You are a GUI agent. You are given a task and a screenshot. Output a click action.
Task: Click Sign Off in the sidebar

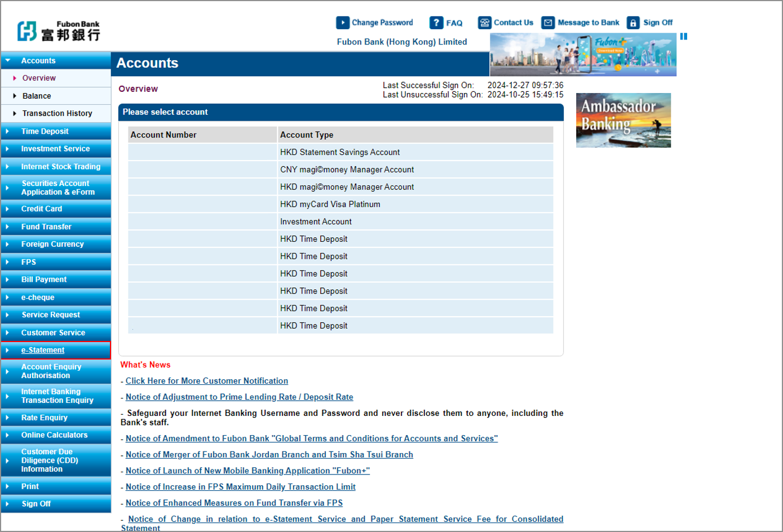(x=56, y=504)
